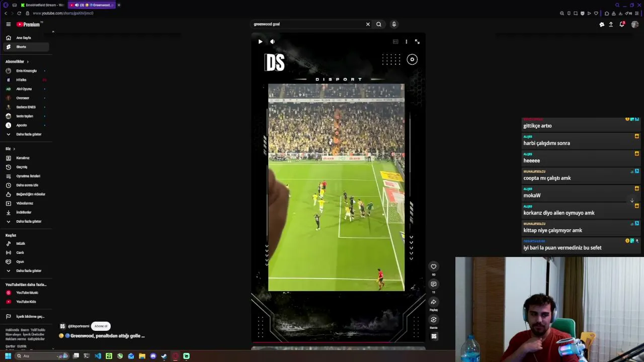Open the Aposto subscription channel
The height and width of the screenshot is (362, 644).
pyautogui.click(x=25, y=125)
